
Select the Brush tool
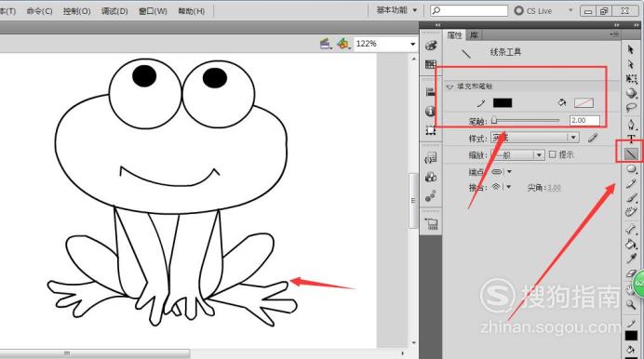click(631, 198)
